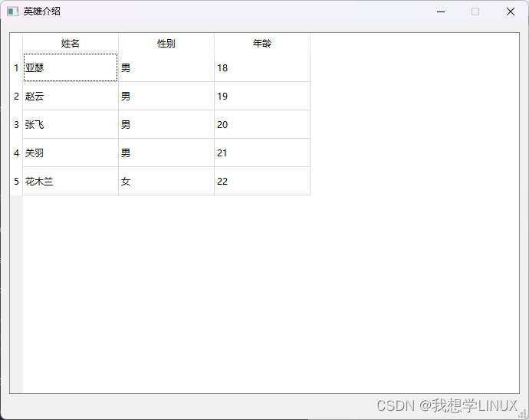Viewport: 529px width, 420px height.
Task: Select row header number 2
Action: [x=16, y=96]
